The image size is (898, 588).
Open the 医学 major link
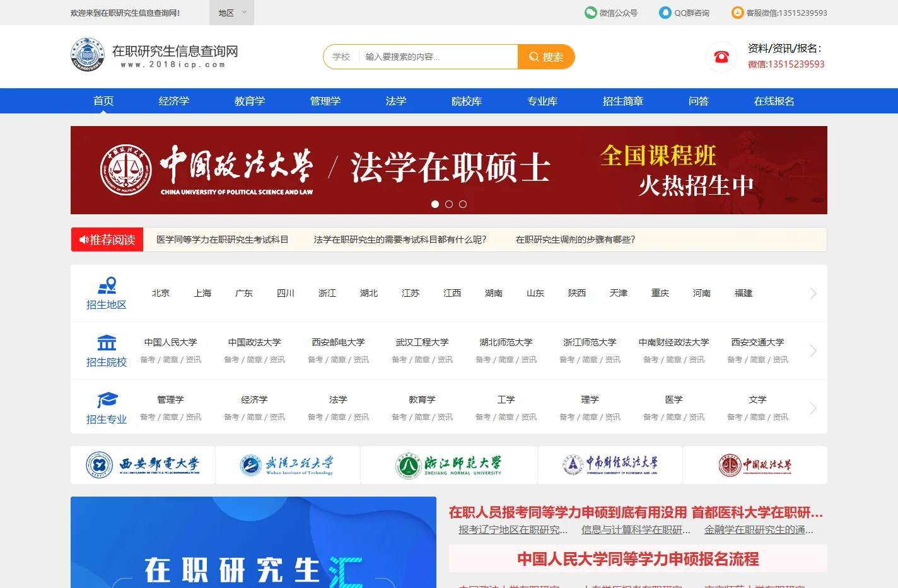coord(674,400)
